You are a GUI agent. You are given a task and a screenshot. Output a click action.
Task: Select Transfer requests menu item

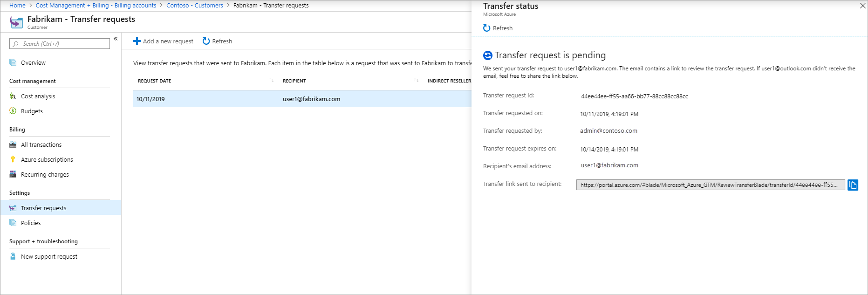[61, 208]
